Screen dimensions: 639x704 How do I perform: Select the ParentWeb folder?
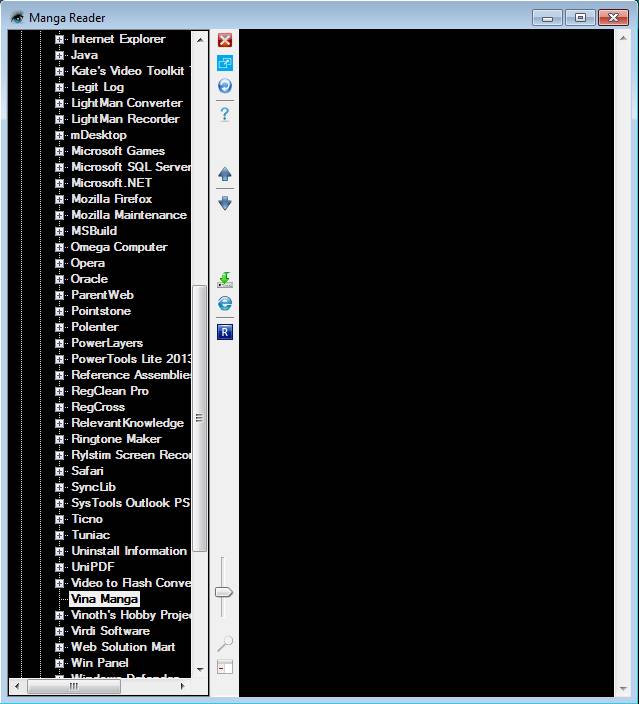tap(102, 295)
